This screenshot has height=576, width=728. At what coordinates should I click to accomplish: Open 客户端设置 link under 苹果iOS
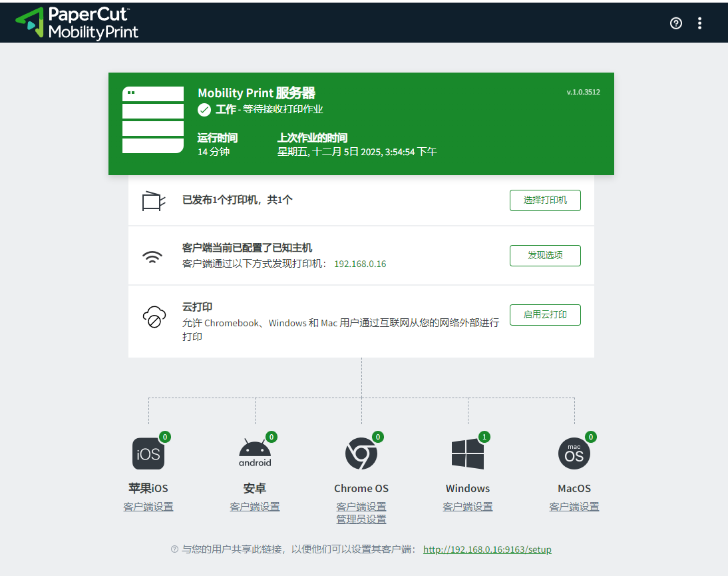(x=148, y=507)
